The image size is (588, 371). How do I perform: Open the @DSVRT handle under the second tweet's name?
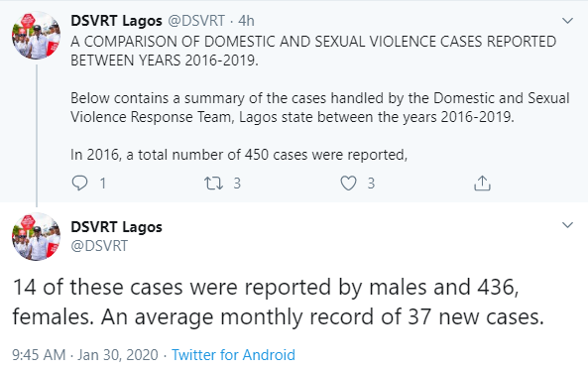click(x=99, y=246)
